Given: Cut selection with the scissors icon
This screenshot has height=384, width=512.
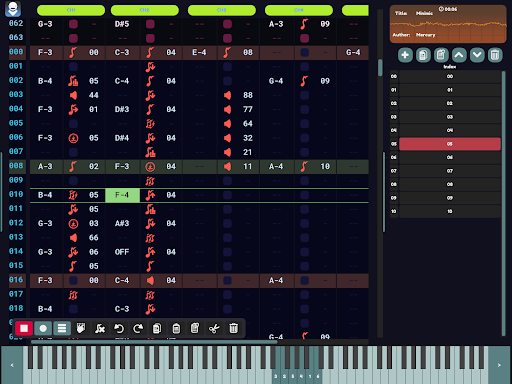Looking at the screenshot, I should [x=214, y=328].
